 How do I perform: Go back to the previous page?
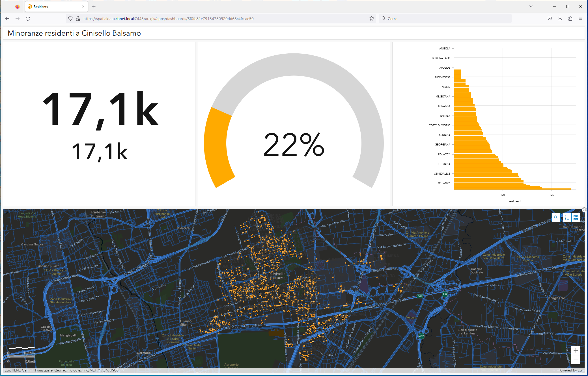(x=7, y=19)
